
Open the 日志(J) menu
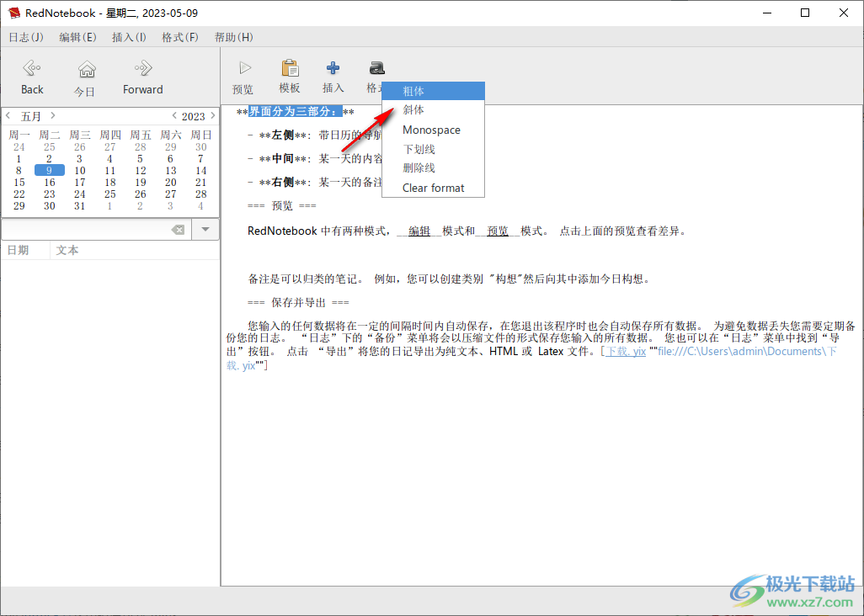coord(26,37)
